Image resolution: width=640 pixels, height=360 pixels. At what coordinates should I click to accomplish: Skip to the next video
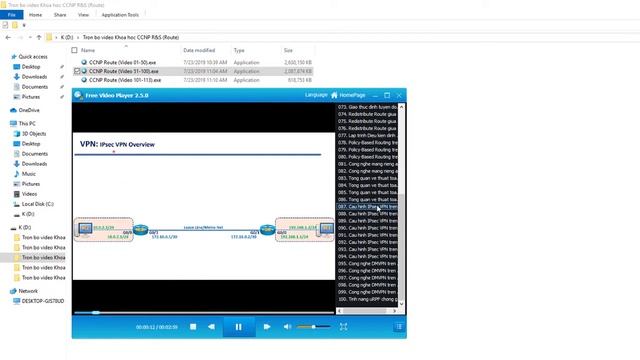267,327
